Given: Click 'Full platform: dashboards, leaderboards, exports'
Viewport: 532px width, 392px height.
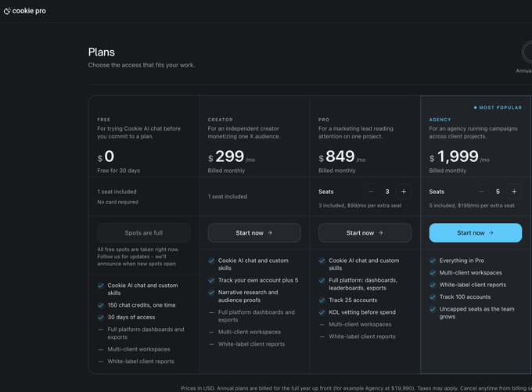Looking at the screenshot, I should coord(363,284).
